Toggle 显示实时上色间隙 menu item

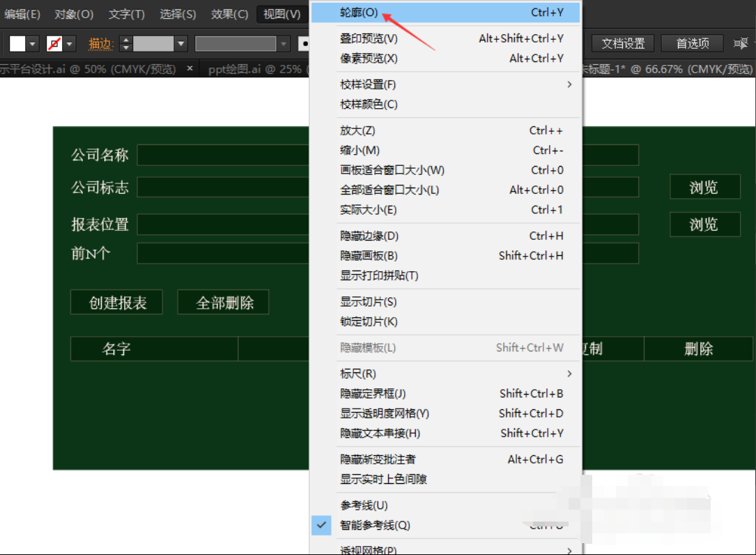pyautogui.click(x=445, y=479)
